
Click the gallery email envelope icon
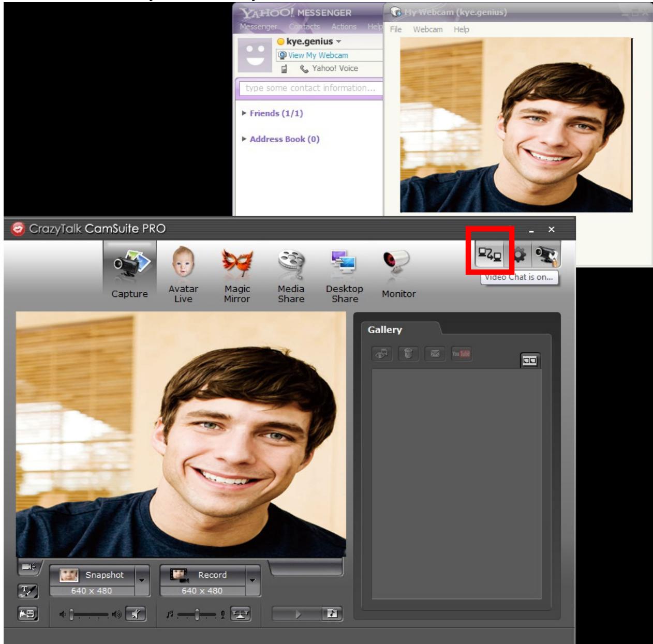pyautogui.click(x=435, y=354)
